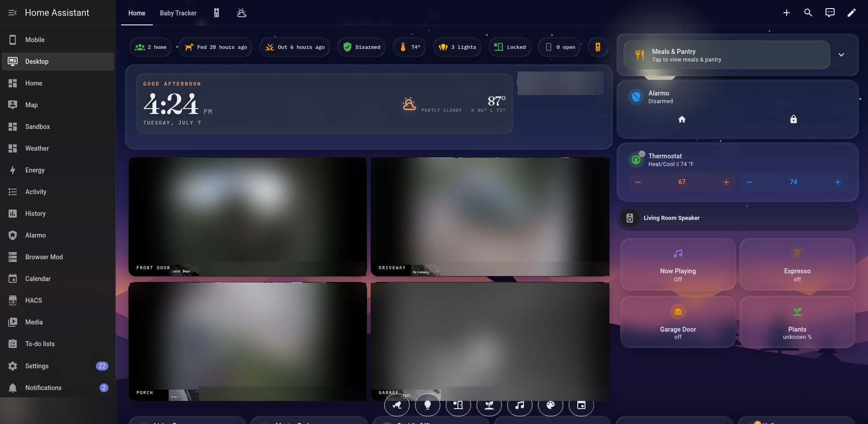The image size is (868, 424).
Task: Toggle the Espresso tile
Action: (797, 264)
